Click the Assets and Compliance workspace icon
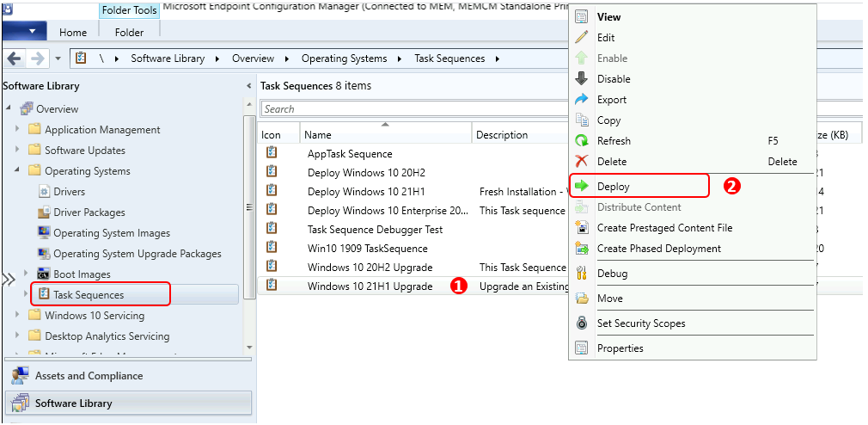Image resolution: width=868 pixels, height=425 pixels. point(20,376)
